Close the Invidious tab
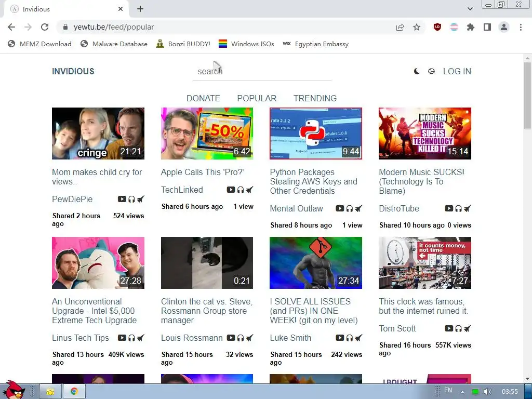 pos(121,9)
